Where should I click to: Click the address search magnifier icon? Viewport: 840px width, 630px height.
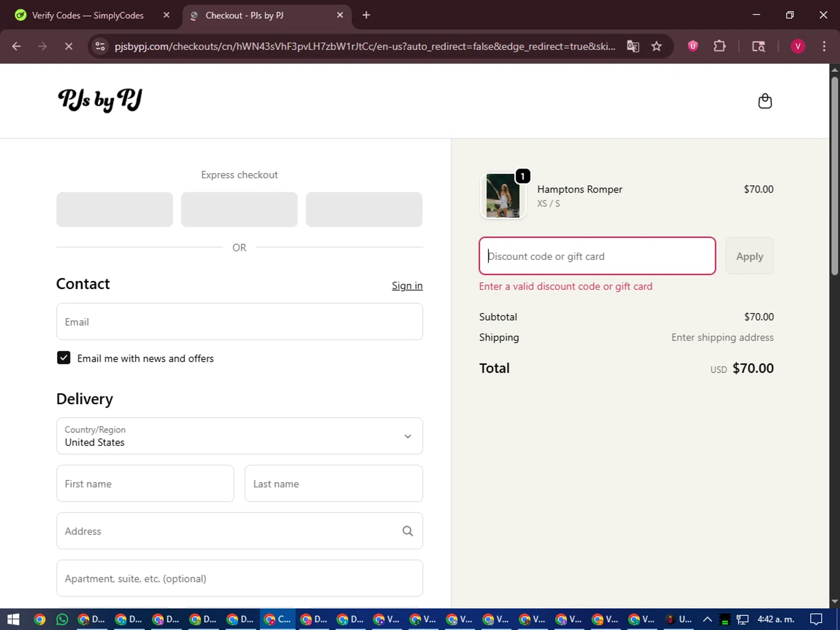[x=408, y=531]
